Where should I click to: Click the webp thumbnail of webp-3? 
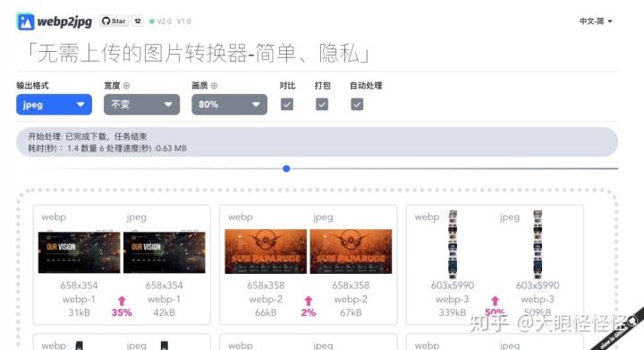click(453, 244)
